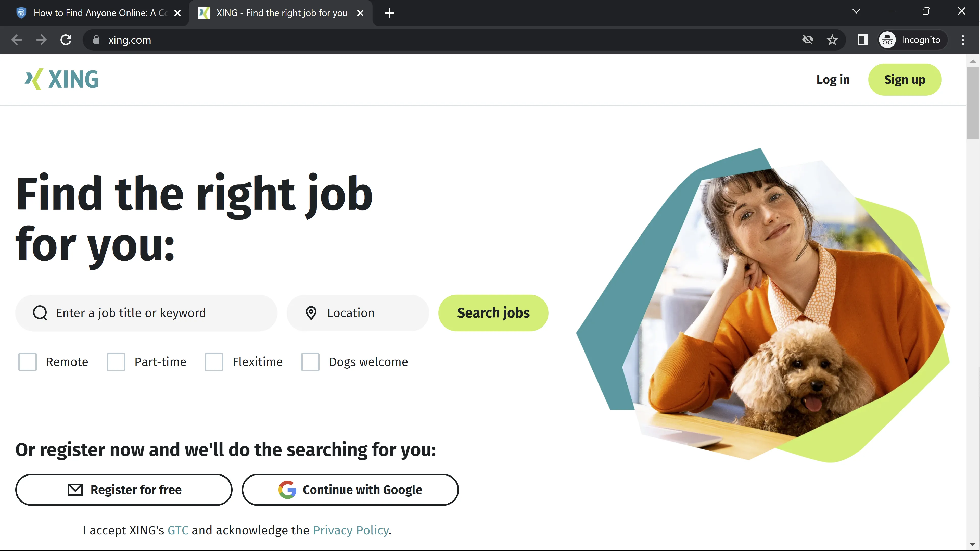
Task: Click the job title or keyword field
Action: (x=146, y=313)
